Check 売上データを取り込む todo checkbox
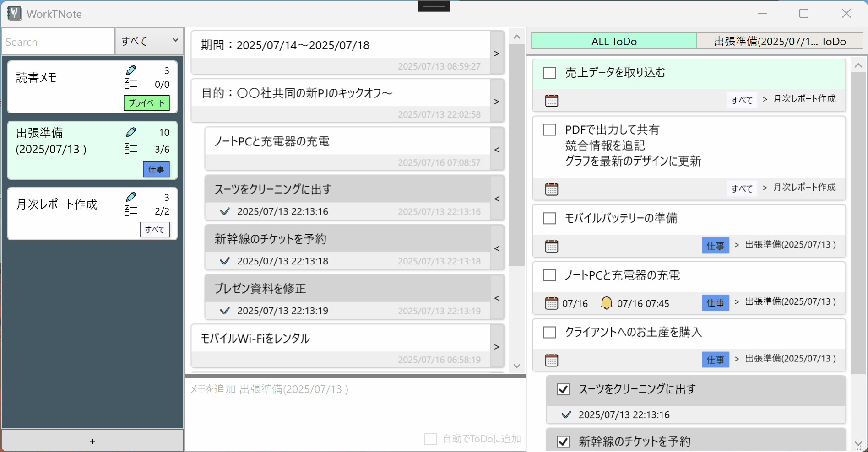The width and height of the screenshot is (868, 452). click(549, 73)
